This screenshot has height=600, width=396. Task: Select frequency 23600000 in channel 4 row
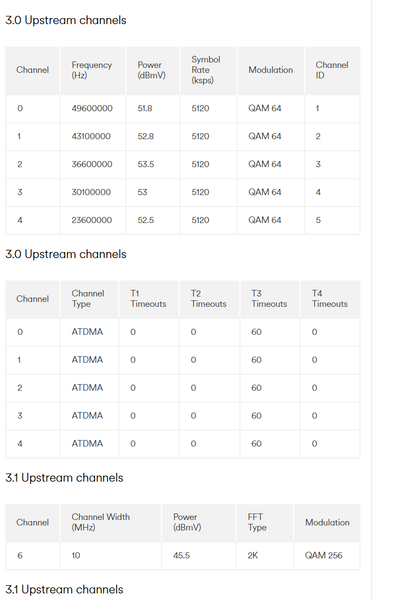[92, 220]
